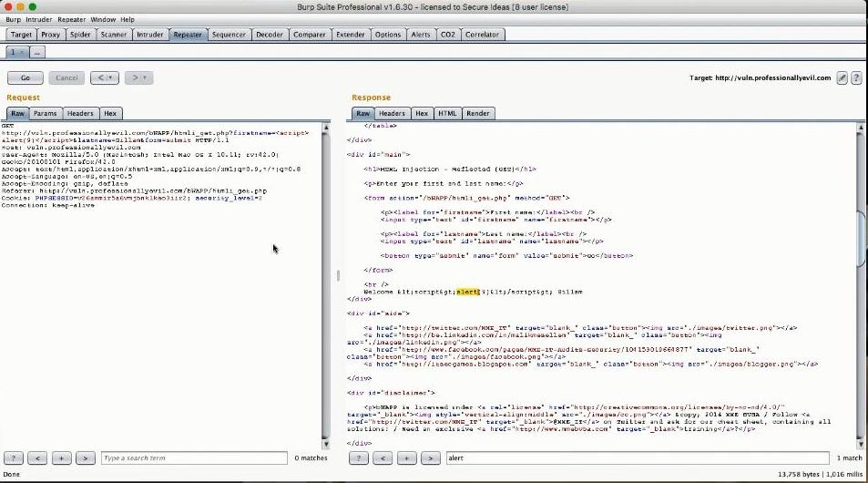The height and width of the screenshot is (483, 868).
Task: Jump to next request search match
Action: pyautogui.click(x=86, y=458)
